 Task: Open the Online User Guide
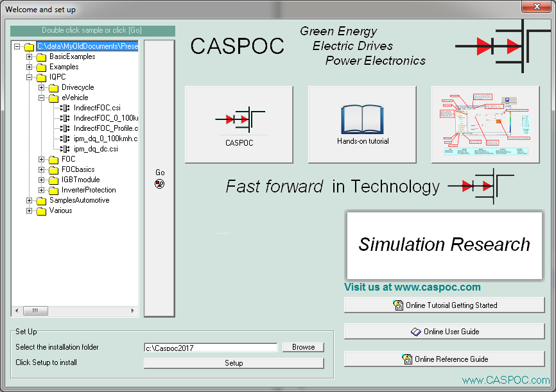444,332
